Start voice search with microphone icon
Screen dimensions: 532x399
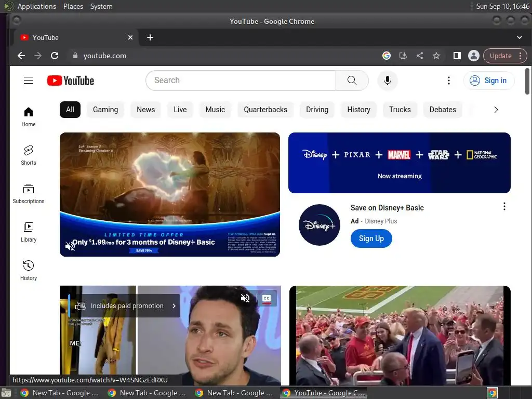(x=387, y=81)
